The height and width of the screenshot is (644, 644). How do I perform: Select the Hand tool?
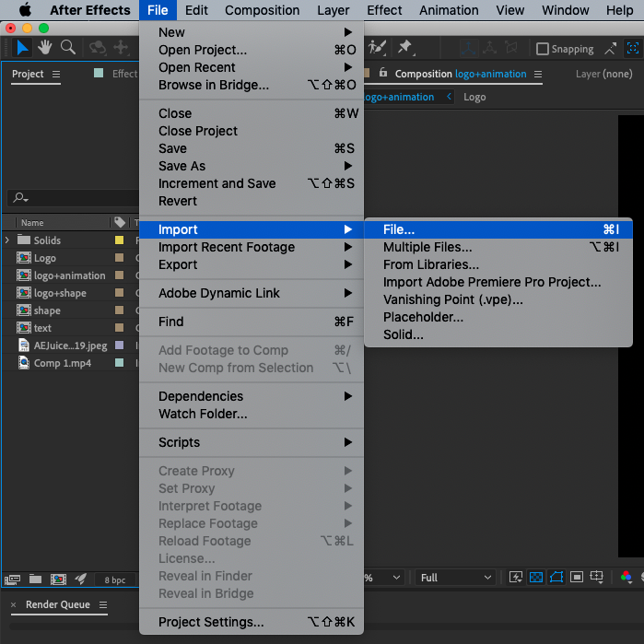45,48
